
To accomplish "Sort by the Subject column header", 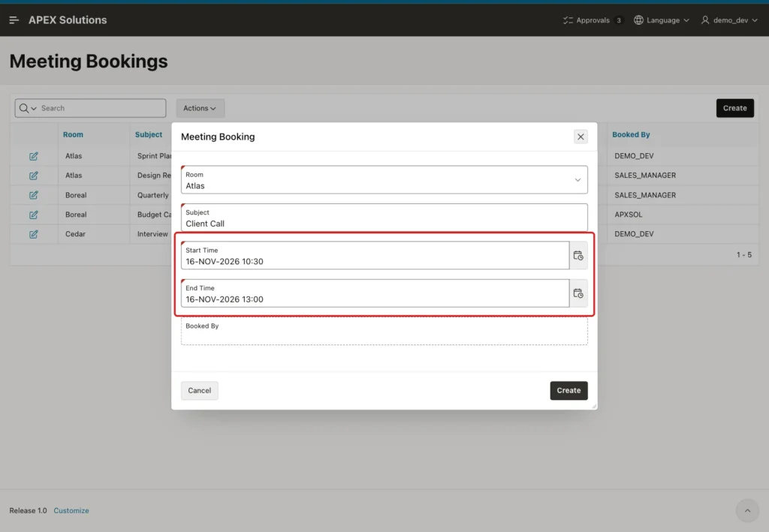I will pyautogui.click(x=149, y=135).
